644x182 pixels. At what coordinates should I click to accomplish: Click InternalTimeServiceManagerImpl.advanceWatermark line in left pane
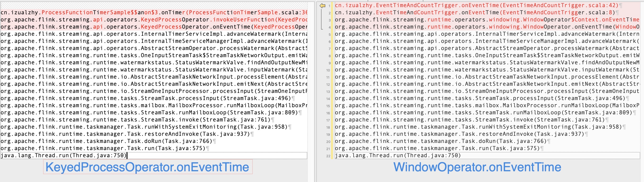[154, 41]
